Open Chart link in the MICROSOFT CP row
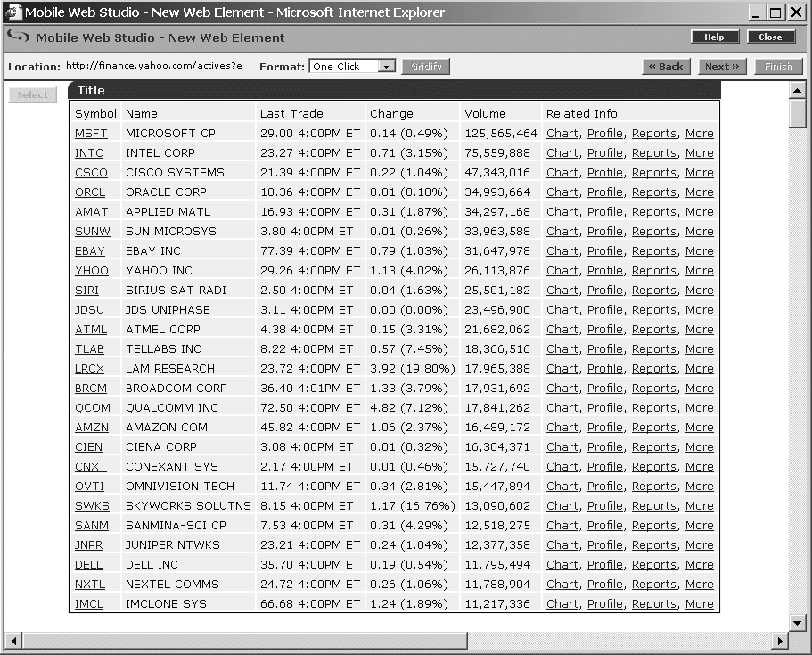The height and width of the screenshot is (655, 812). (x=562, y=133)
